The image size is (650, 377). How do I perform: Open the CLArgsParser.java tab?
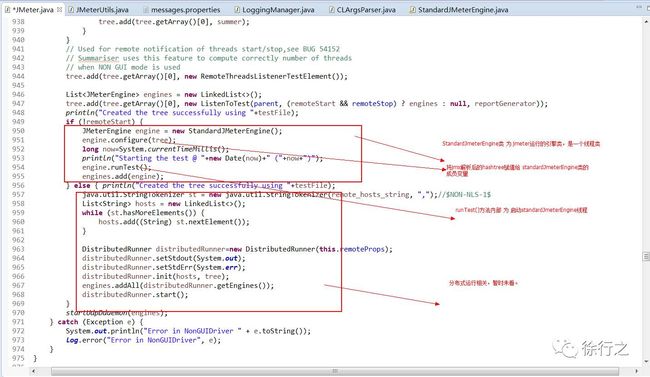point(366,10)
